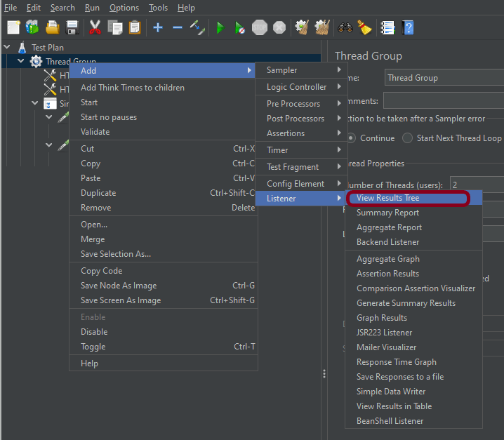Collapse the Test Plan tree node
The height and width of the screenshot is (440, 504).
(7, 48)
